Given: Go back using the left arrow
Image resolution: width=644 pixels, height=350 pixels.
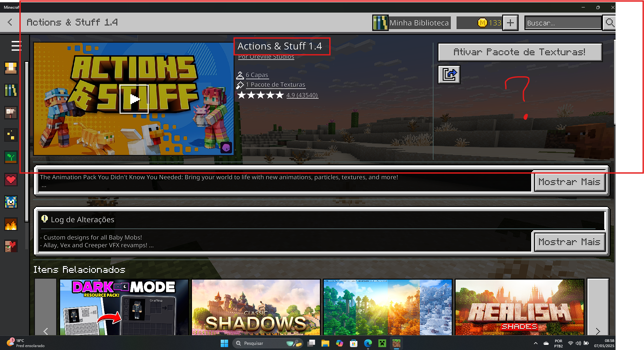Looking at the screenshot, I should pyautogui.click(x=10, y=22).
